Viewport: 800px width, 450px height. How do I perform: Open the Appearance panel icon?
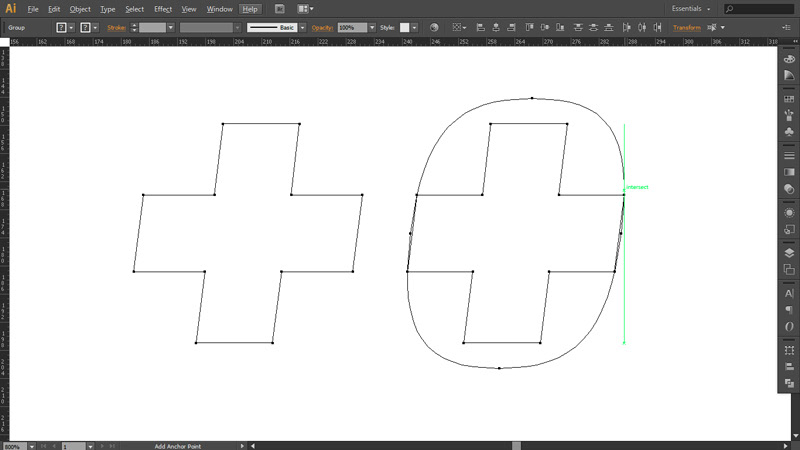point(789,212)
